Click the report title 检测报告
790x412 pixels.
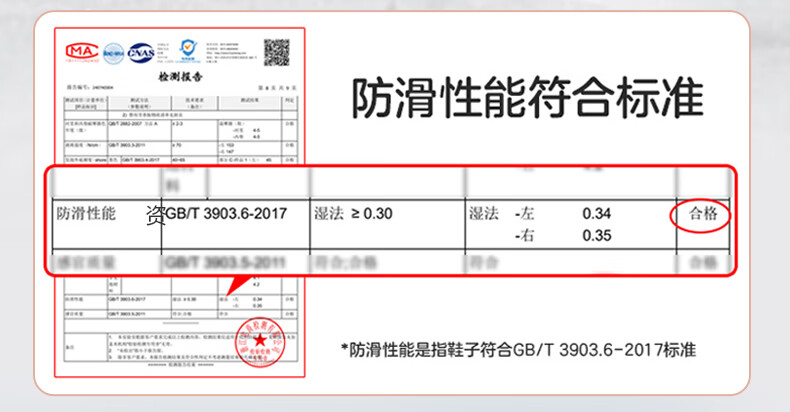pyautogui.click(x=180, y=77)
